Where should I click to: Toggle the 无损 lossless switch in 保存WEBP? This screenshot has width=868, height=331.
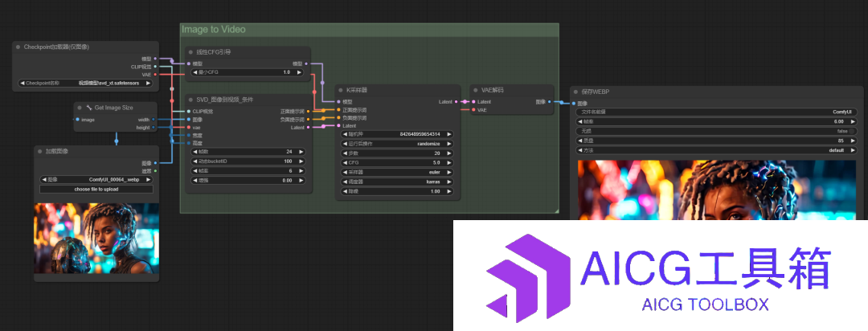pyautogui.click(x=852, y=131)
